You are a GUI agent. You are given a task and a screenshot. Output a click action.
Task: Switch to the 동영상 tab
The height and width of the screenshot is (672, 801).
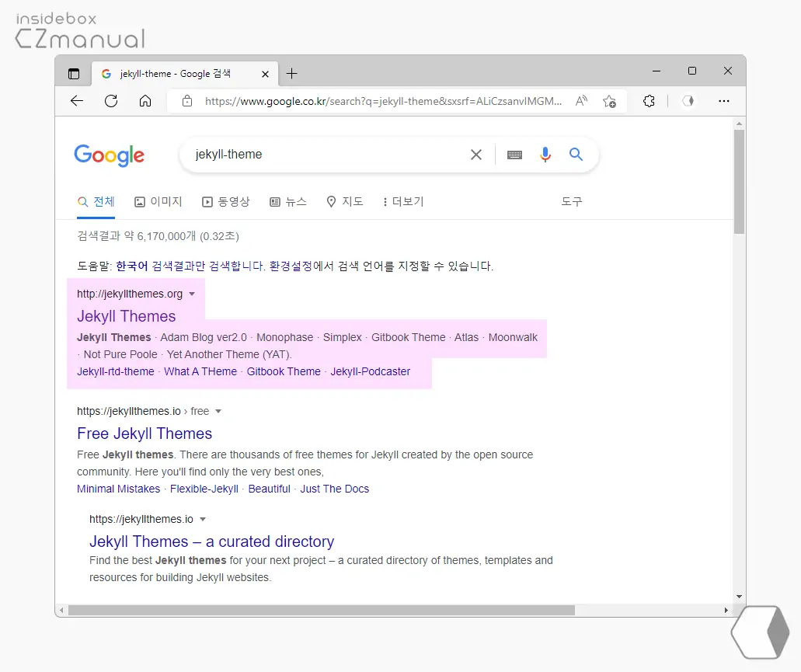(226, 202)
